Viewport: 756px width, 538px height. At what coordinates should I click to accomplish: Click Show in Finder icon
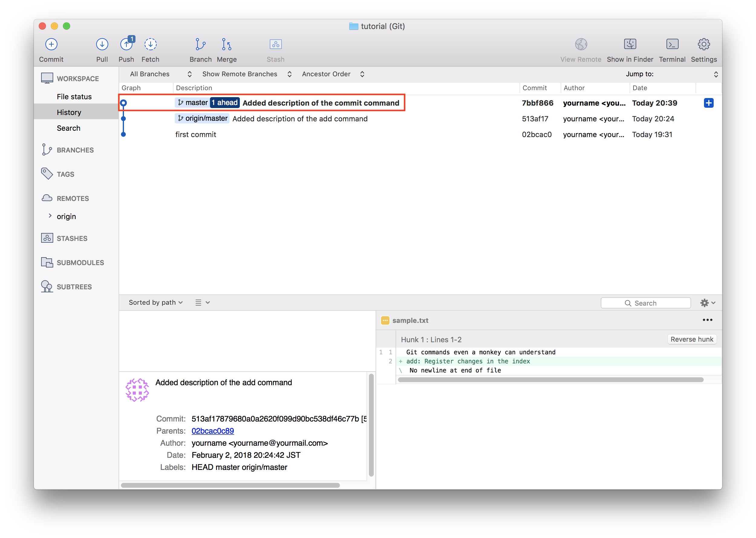(x=630, y=44)
